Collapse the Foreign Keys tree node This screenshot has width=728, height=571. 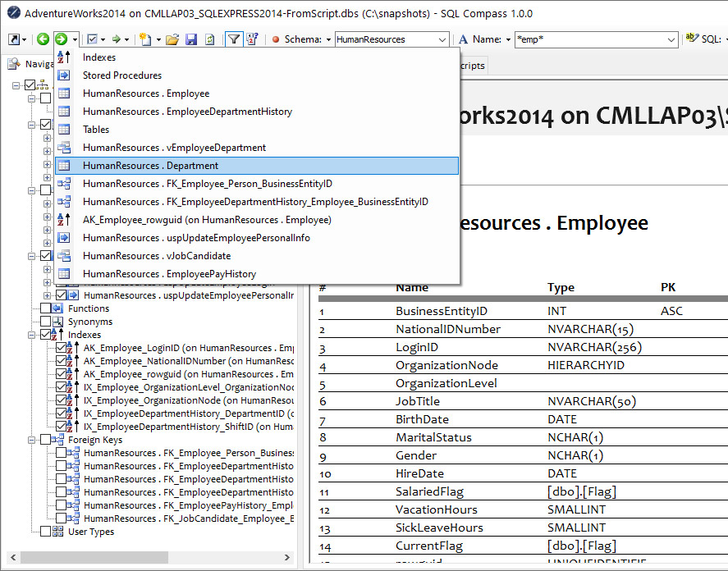[x=32, y=440]
